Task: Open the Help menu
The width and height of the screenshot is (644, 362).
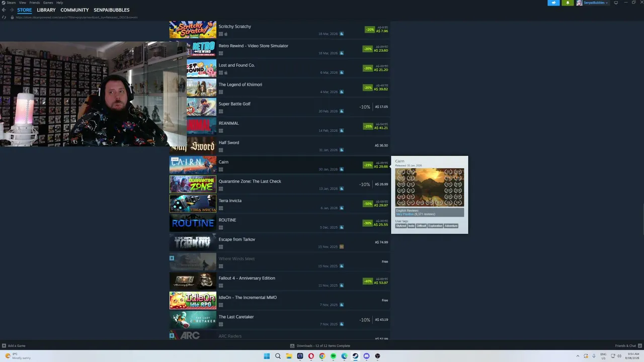Action: coord(60,3)
